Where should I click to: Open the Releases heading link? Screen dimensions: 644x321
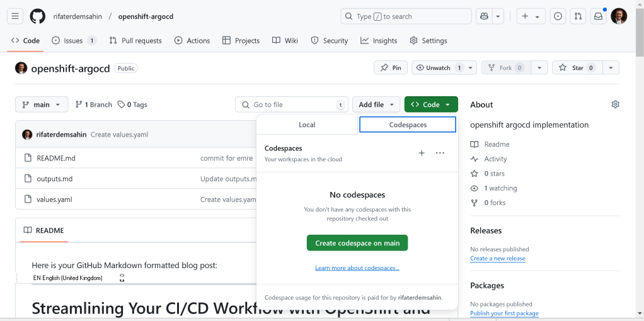pyautogui.click(x=486, y=231)
